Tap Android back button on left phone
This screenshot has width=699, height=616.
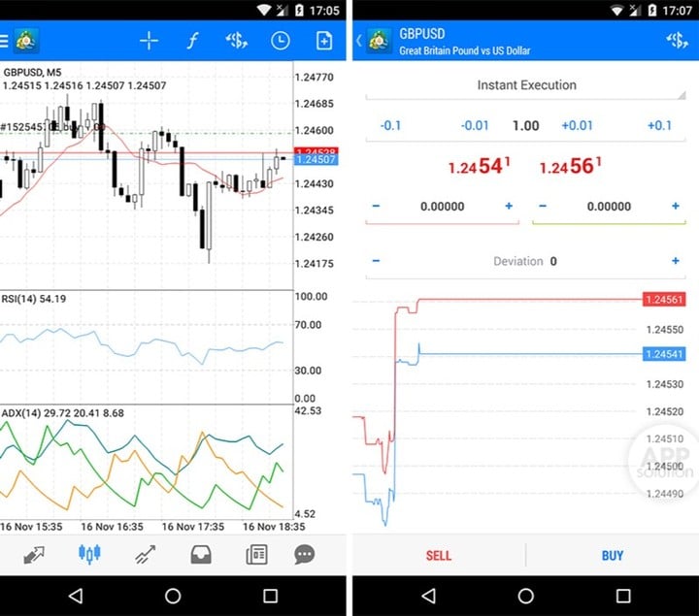[76, 596]
